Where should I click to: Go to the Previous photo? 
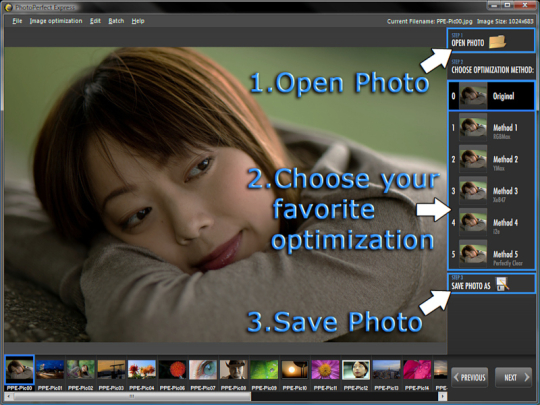(x=469, y=378)
